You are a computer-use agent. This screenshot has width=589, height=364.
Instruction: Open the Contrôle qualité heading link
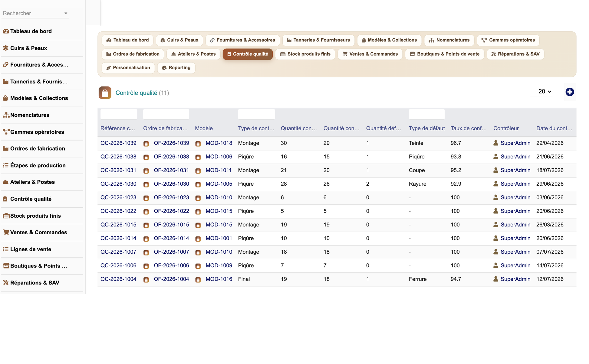click(x=136, y=93)
